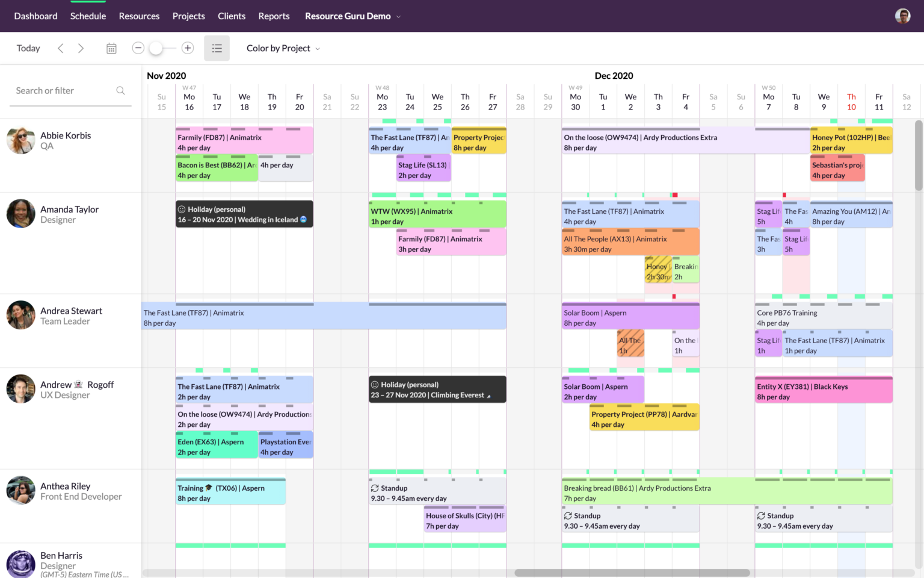This screenshot has width=924, height=578.
Task: Click the search magnifier icon
Action: coord(120,90)
